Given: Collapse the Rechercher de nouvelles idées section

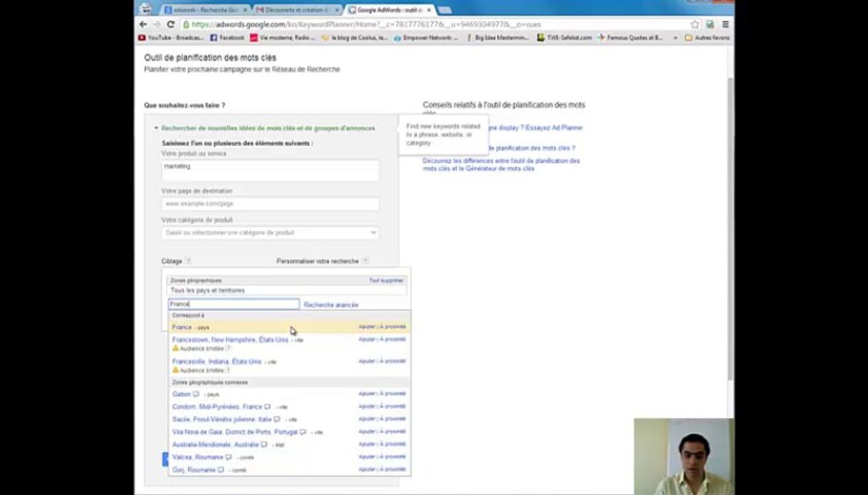Looking at the screenshot, I should pos(265,128).
